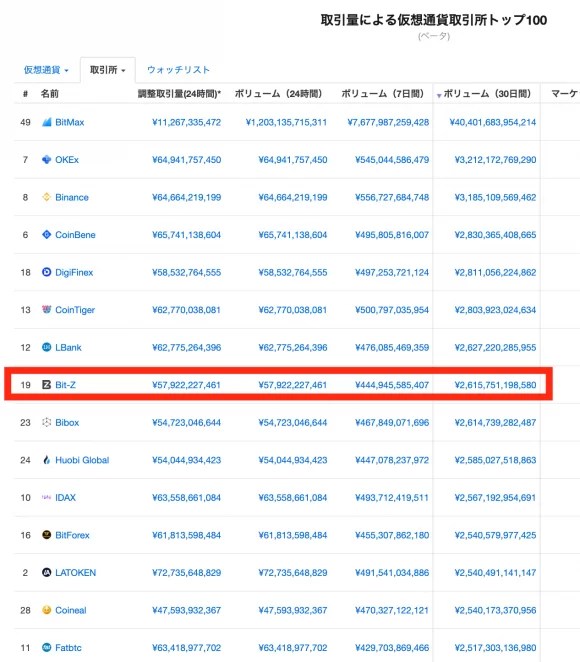Screen dimensions: 580x662
Task: Click LATOKEN adjusted volume ¥72,735,648,829
Action: pyautogui.click(x=187, y=572)
